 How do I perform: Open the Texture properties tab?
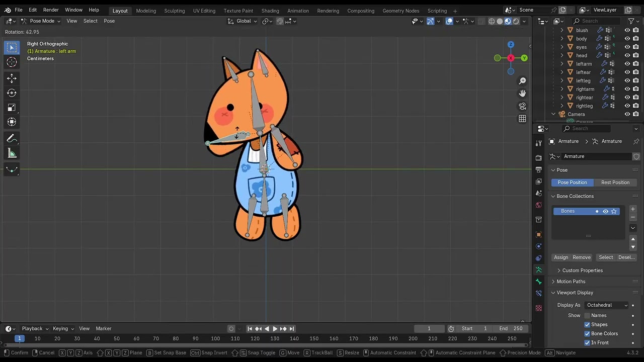tap(539, 308)
